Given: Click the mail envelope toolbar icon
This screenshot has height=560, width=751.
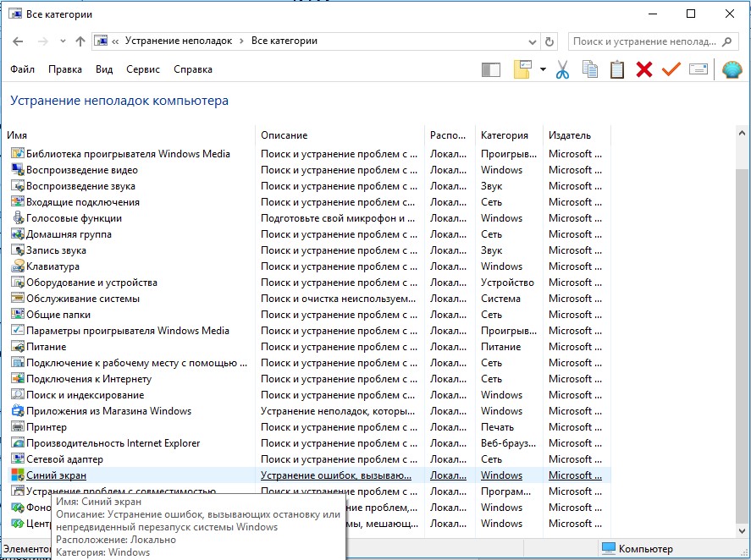Looking at the screenshot, I should 699,69.
